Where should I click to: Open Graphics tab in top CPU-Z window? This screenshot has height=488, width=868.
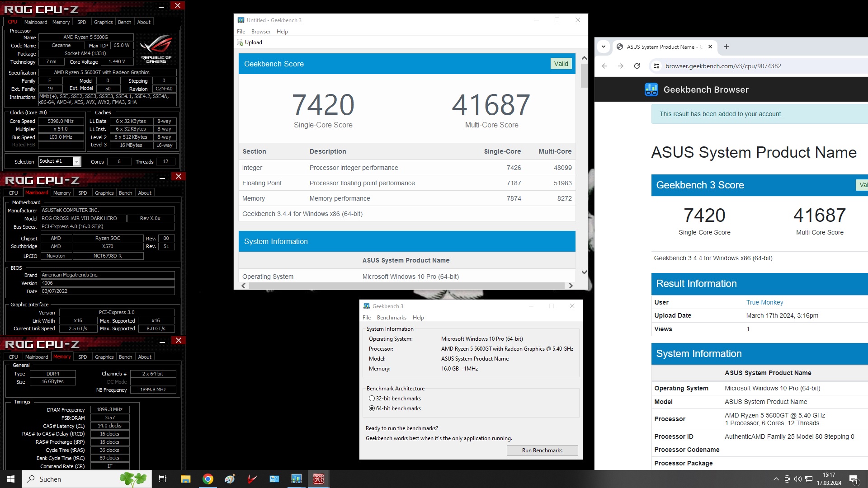coord(104,22)
